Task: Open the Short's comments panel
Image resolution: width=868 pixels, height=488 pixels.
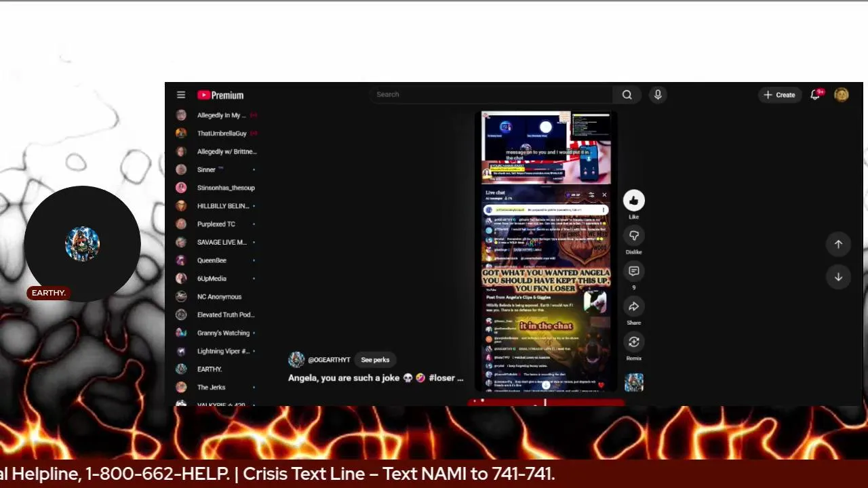Action: [633, 271]
